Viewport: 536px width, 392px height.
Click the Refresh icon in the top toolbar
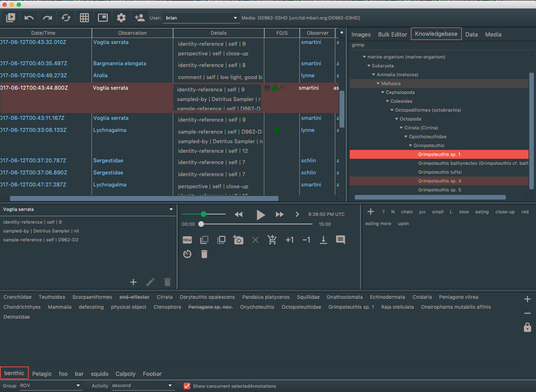[x=66, y=17]
